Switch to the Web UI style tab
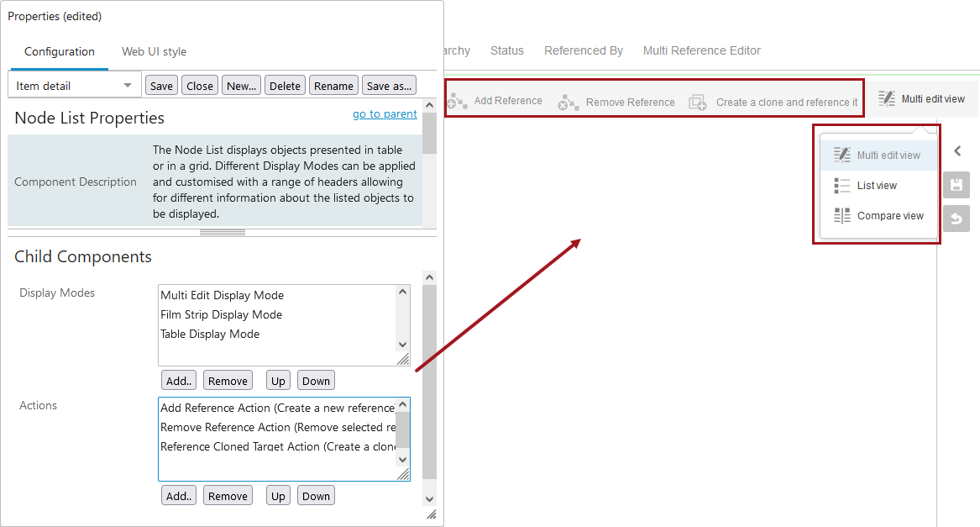The width and height of the screenshot is (980, 527). click(154, 52)
